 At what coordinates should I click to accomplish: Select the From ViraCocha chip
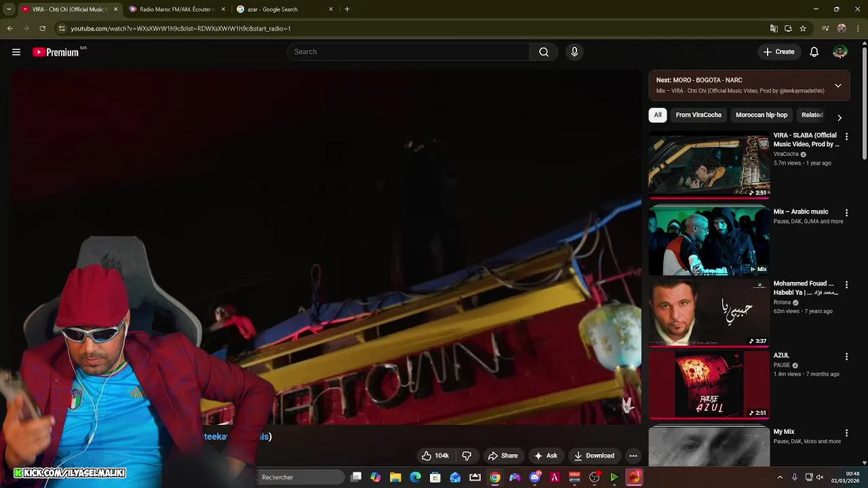click(x=698, y=115)
